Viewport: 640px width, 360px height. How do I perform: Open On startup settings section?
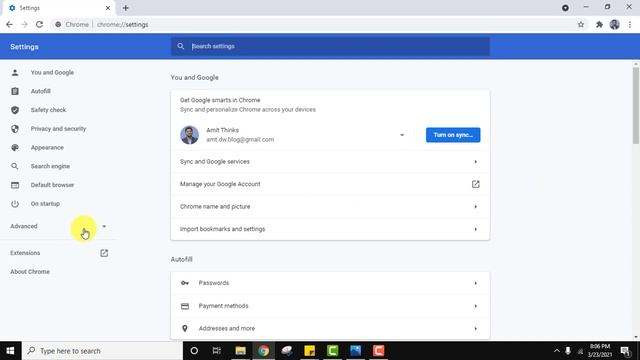point(45,204)
